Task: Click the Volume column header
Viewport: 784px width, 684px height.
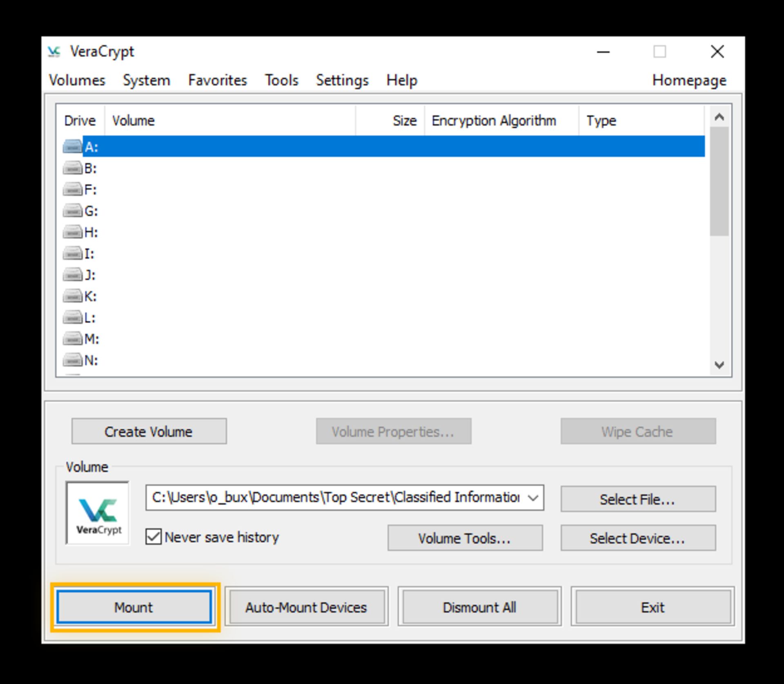Action: [x=230, y=121]
